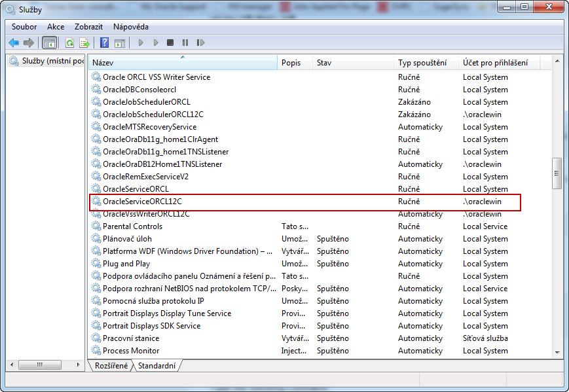Sort by the Popis column header
This screenshot has height=392, width=569.
295,63
